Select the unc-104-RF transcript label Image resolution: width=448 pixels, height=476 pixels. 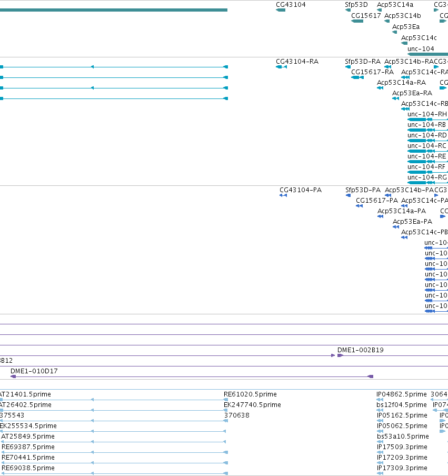click(426, 167)
